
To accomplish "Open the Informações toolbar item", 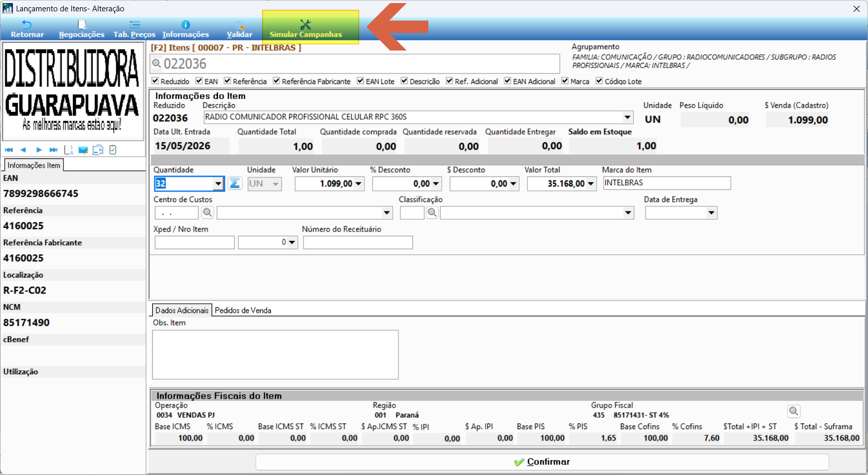I will point(186,29).
